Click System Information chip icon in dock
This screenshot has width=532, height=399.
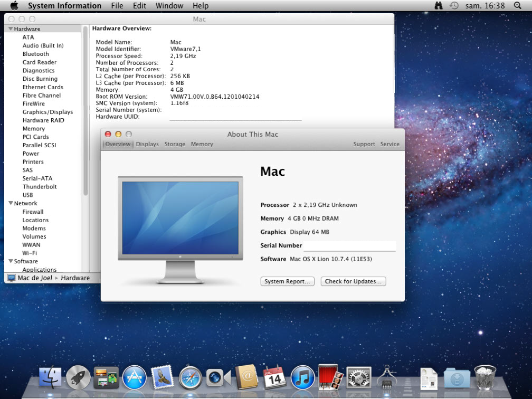click(x=387, y=377)
